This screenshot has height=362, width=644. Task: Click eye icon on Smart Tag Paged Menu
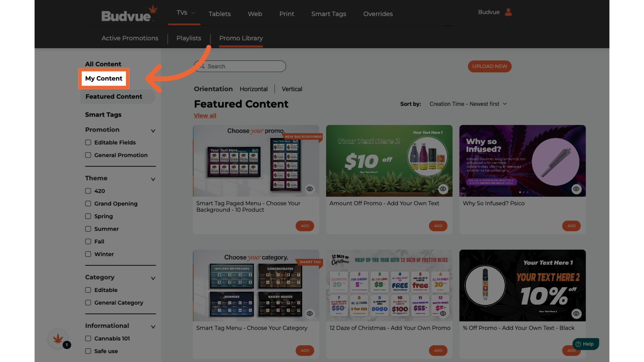coord(310,189)
